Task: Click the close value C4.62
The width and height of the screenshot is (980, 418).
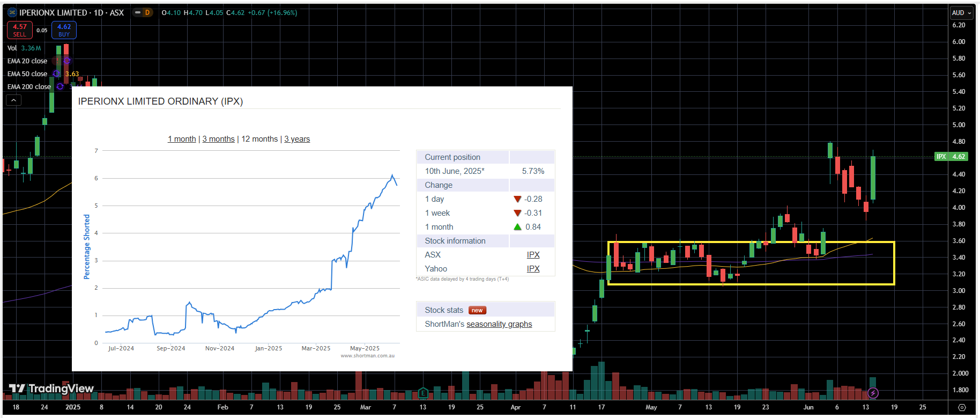Action: [x=235, y=12]
